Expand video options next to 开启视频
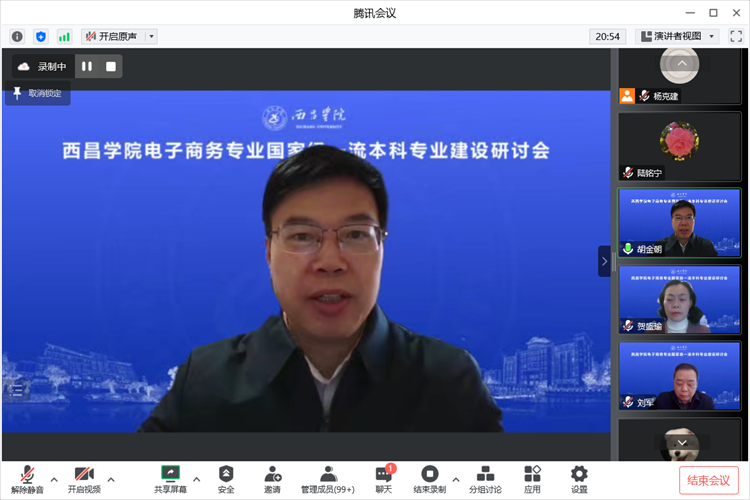Image resolution: width=750 pixels, height=500 pixels. point(111,479)
